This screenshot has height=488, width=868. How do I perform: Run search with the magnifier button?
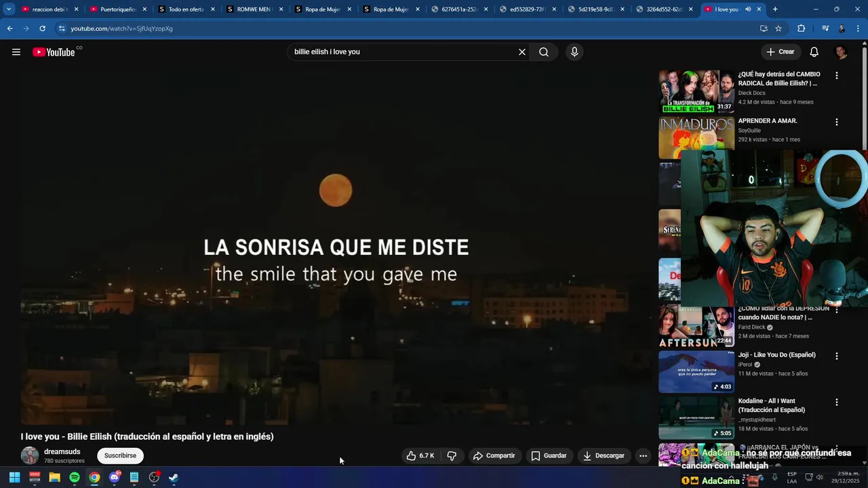click(544, 52)
